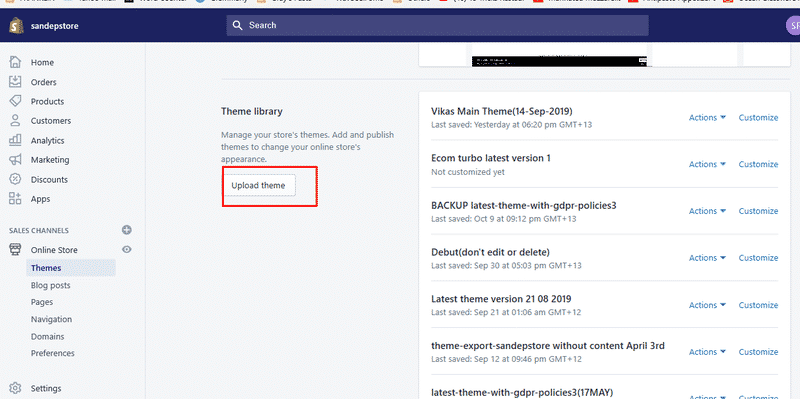Click sandepstore store name
The width and height of the screenshot is (800, 399).
pyautogui.click(x=55, y=26)
